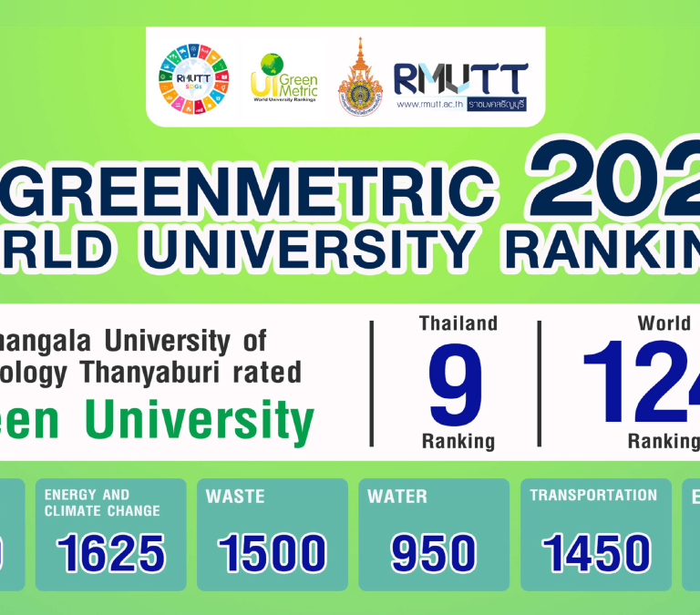Click the university royal emblem crest
Image resolution: width=700 pixels, height=615 pixels.
pyautogui.click(x=360, y=77)
